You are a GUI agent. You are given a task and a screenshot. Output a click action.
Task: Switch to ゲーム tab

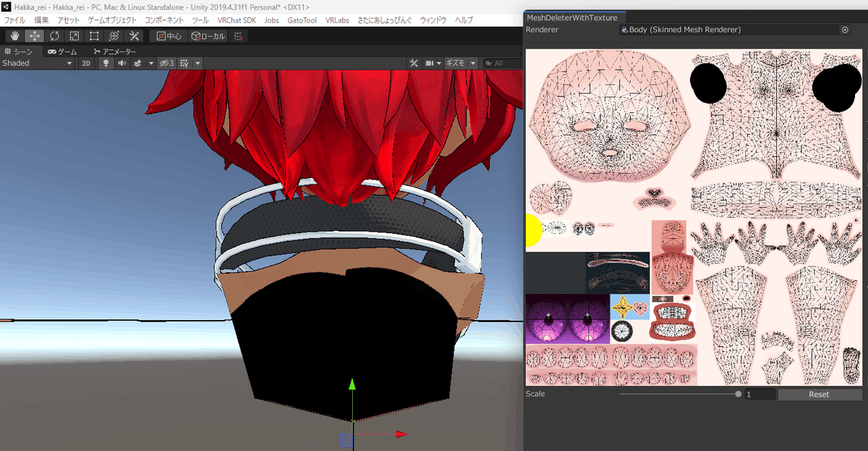coord(63,51)
